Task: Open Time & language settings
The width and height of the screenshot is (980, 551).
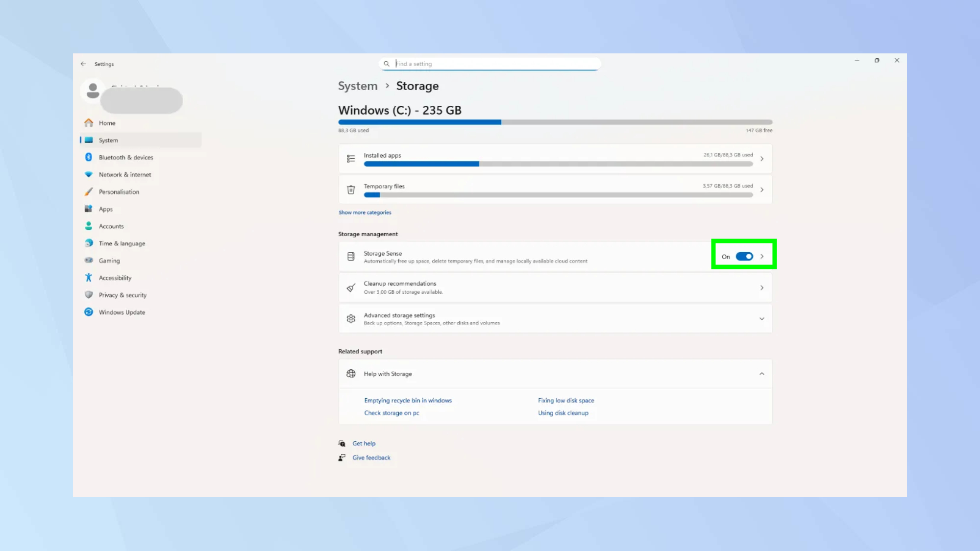Action: point(122,243)
